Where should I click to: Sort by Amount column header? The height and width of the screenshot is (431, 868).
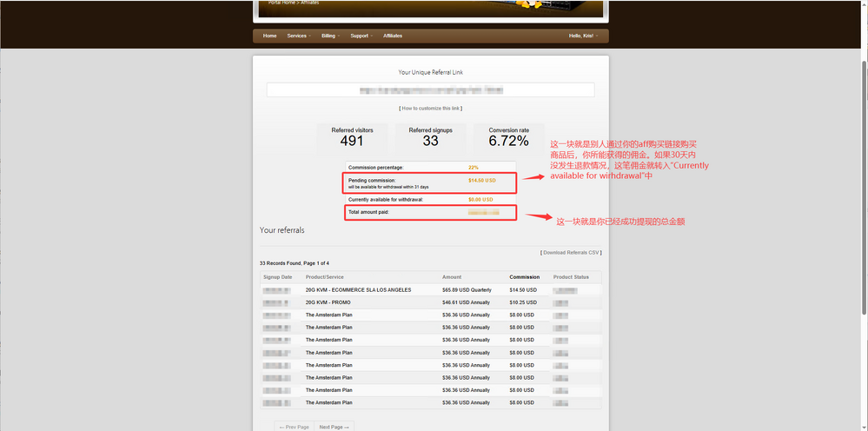[452, 277]
